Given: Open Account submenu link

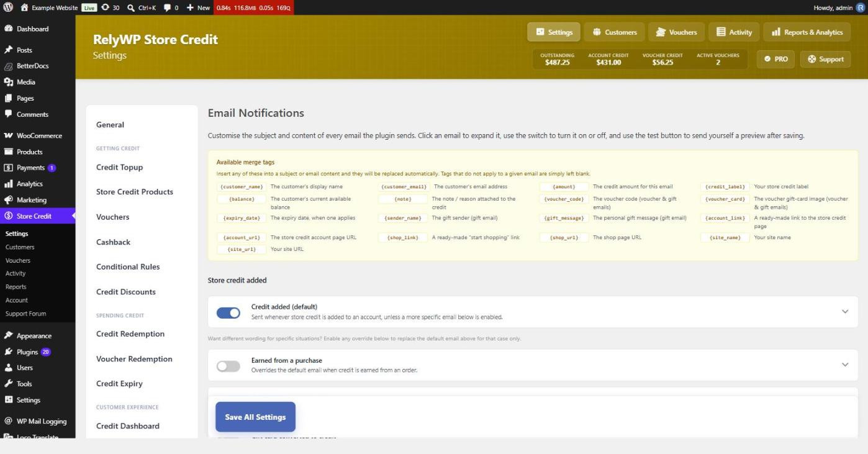Looking at the screenshot, I should tap(17, 300).
